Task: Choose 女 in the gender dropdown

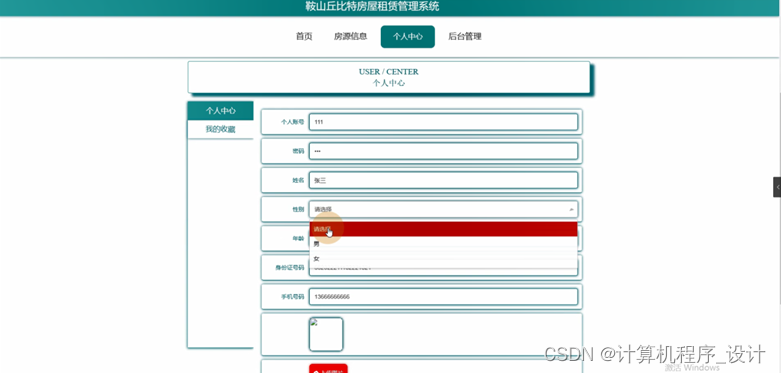Action: point(443,258)
